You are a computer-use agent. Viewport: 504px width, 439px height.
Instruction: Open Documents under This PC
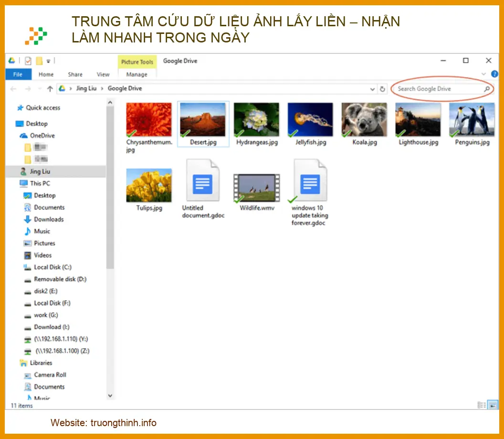point(44,207)
